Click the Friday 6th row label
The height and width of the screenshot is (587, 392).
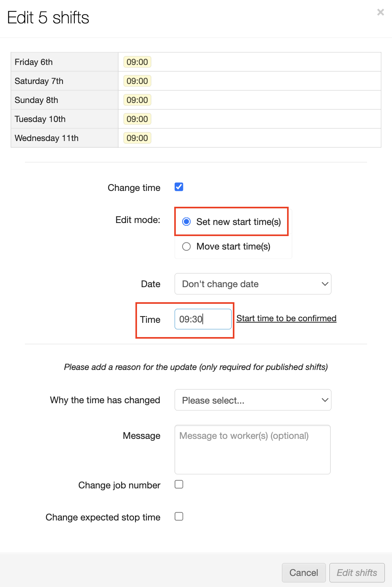34,62
